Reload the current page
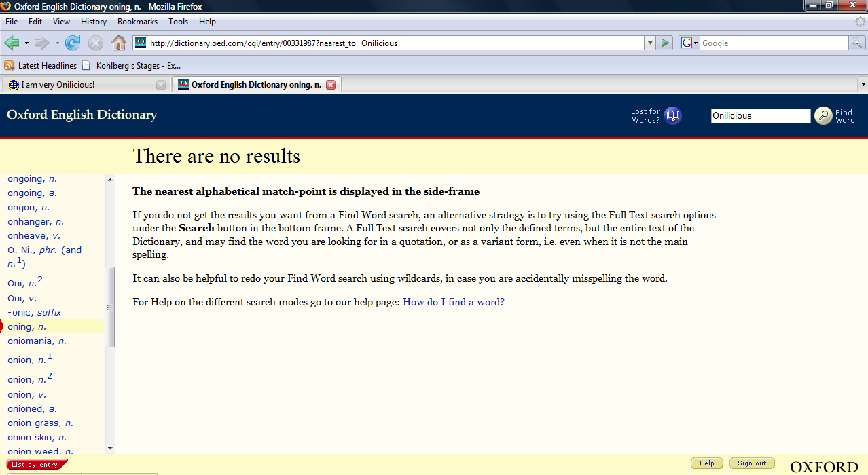868x475 pixels. coord(73,43)
